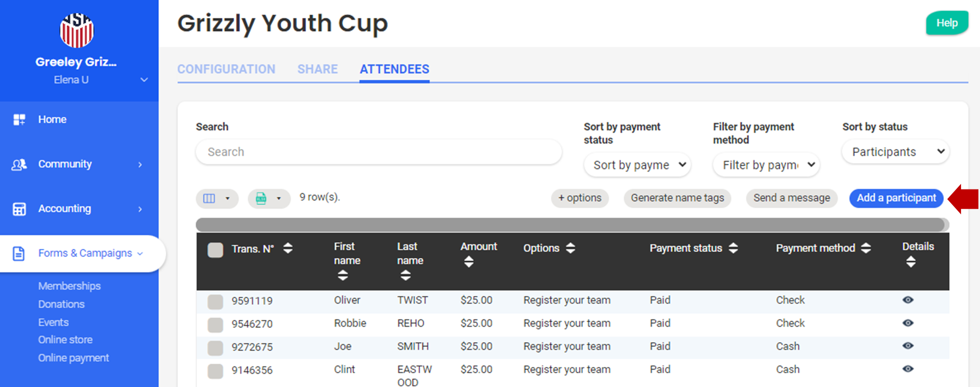View details eye icon for Oliver Twist
This screenshot has width=980, height=387.
pyautogui.click(x=908, y=300)
